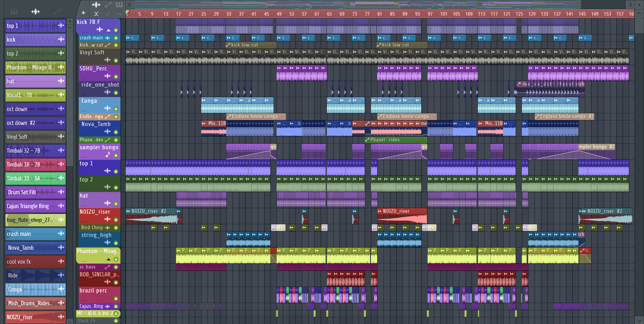Click waveform icon on SDHU_Perc track
The width and height of the screenshot is (644, 324).
(x=108, y=76)
